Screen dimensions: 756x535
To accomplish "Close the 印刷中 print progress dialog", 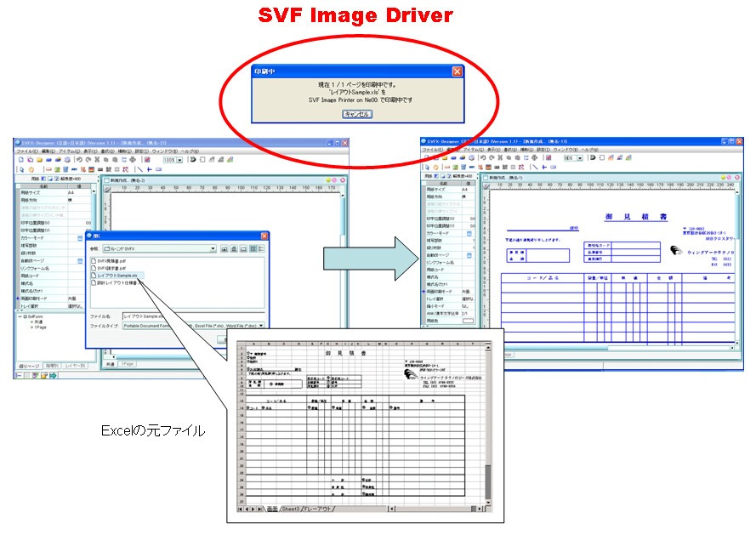I will click(x=457, y=71).
